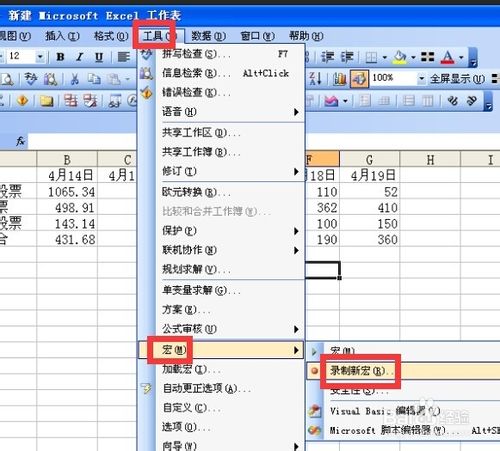Click the borders icon
Viewport: 500px width, 451px height.
click(371, 57)
